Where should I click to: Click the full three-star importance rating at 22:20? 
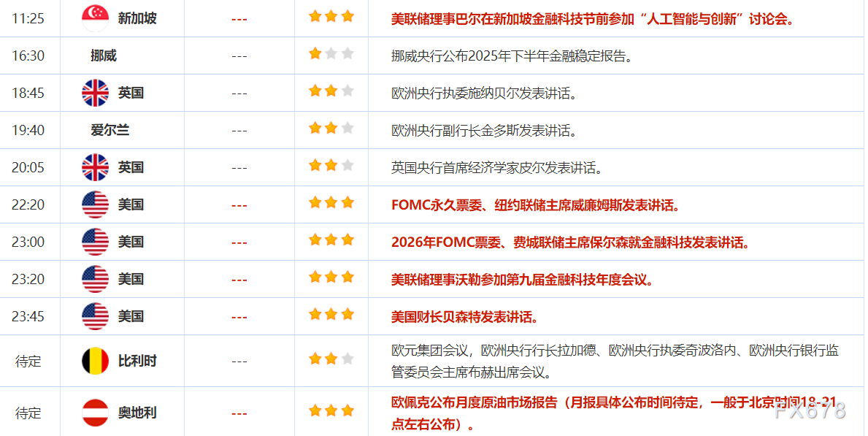click(x=331, y=202)
